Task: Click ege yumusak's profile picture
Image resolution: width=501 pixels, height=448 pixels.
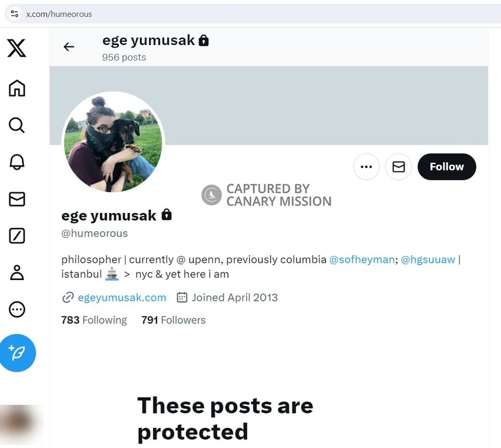Action: (x=113, y=141)
